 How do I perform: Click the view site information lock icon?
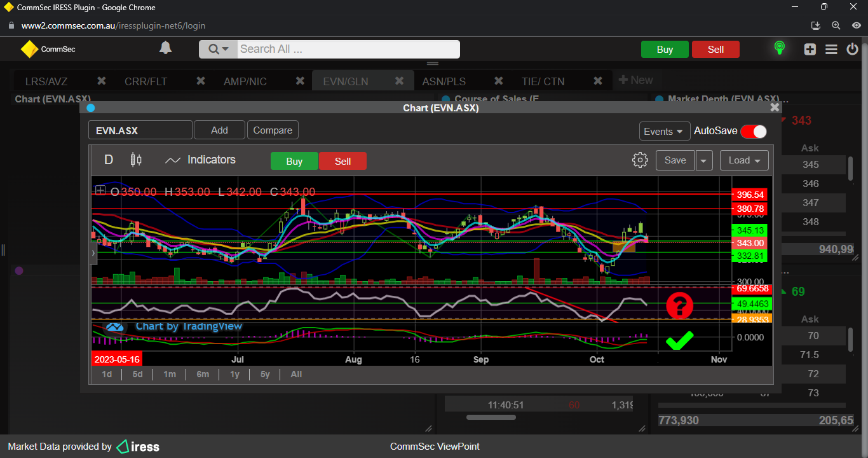click(x=11, y=26)
